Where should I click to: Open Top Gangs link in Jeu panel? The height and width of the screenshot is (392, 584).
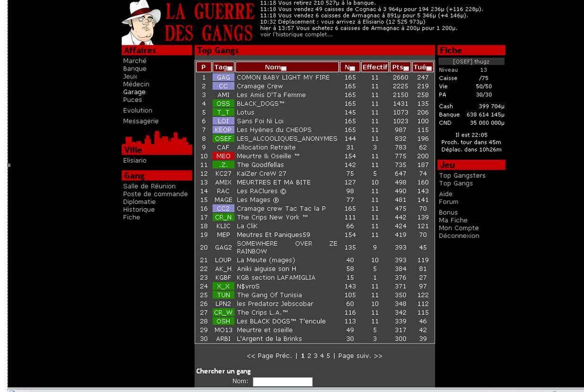pos(456,183)
